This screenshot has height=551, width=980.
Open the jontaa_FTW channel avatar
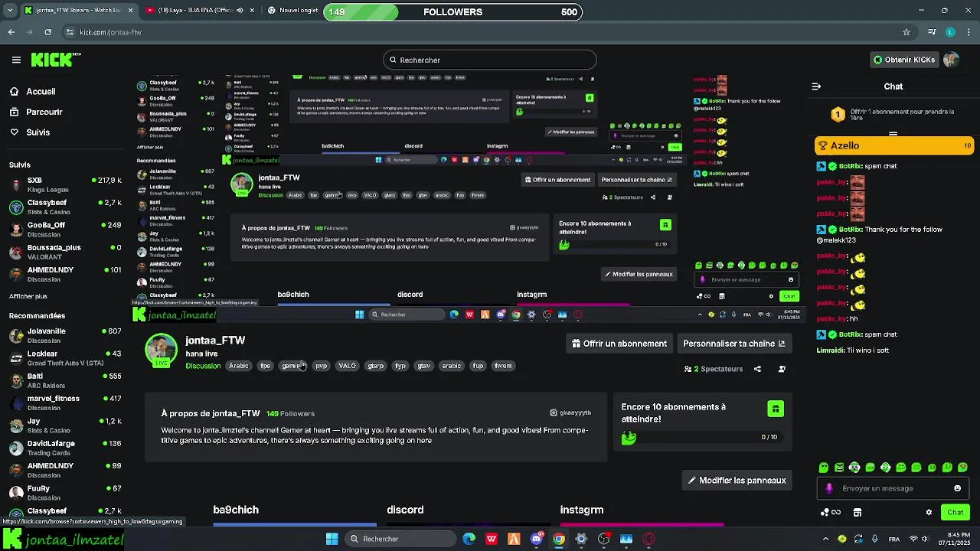tap(161, 349)
